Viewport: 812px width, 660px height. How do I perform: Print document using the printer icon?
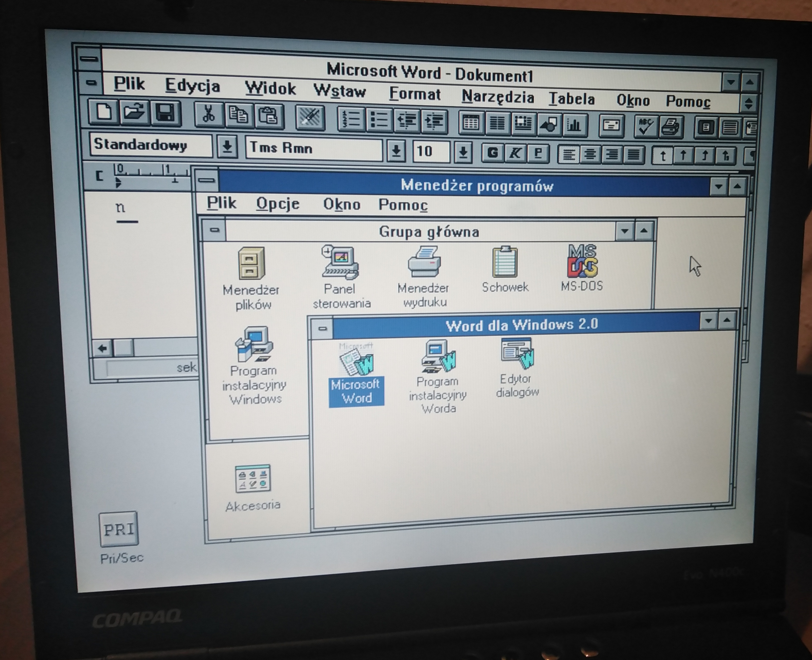671,128
